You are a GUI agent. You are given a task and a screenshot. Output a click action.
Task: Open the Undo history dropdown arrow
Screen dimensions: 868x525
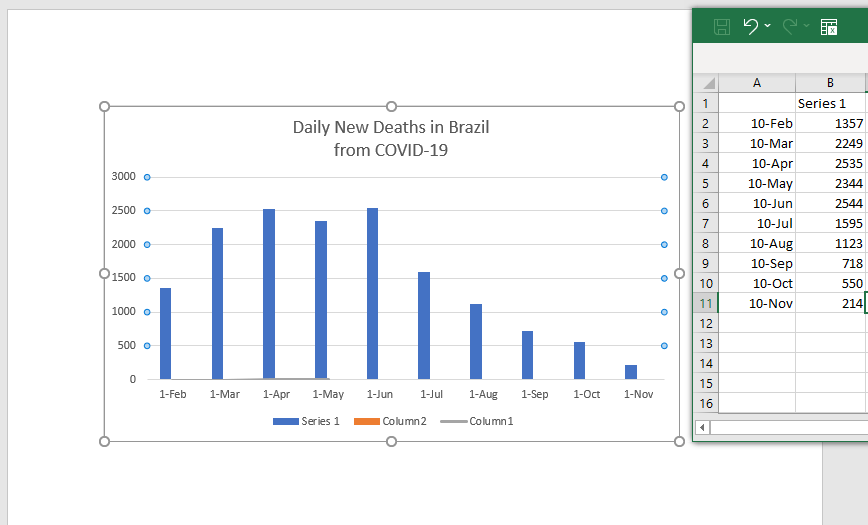pyautogui.click(x=768, y=26)
